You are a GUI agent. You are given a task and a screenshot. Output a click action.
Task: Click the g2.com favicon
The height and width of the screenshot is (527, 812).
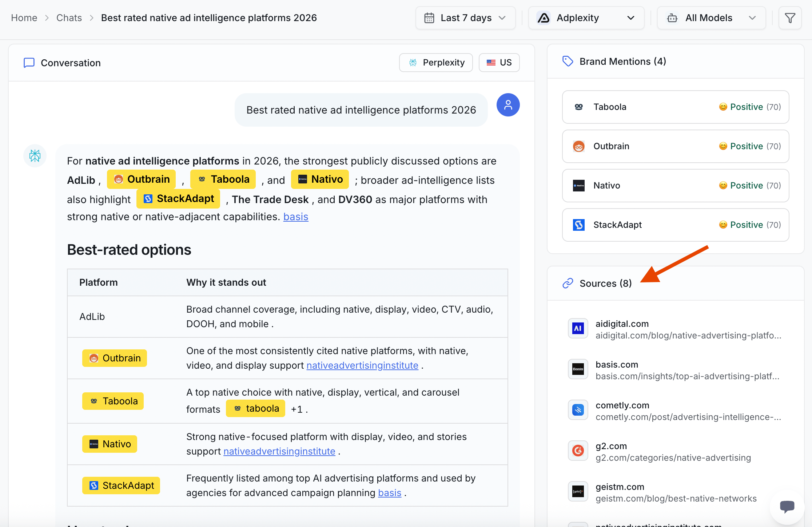(x=578, y=451)
